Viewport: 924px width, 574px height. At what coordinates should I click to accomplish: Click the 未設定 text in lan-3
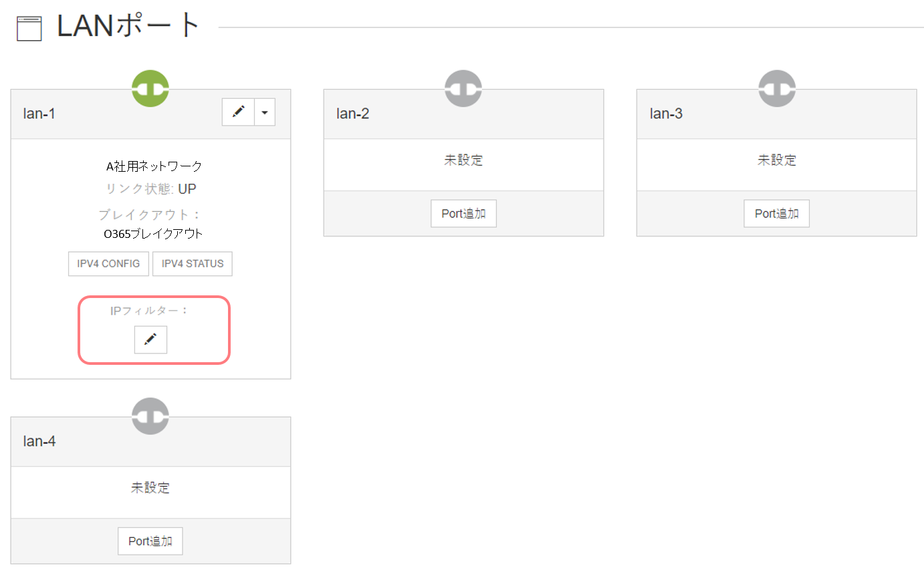(777, 160)
